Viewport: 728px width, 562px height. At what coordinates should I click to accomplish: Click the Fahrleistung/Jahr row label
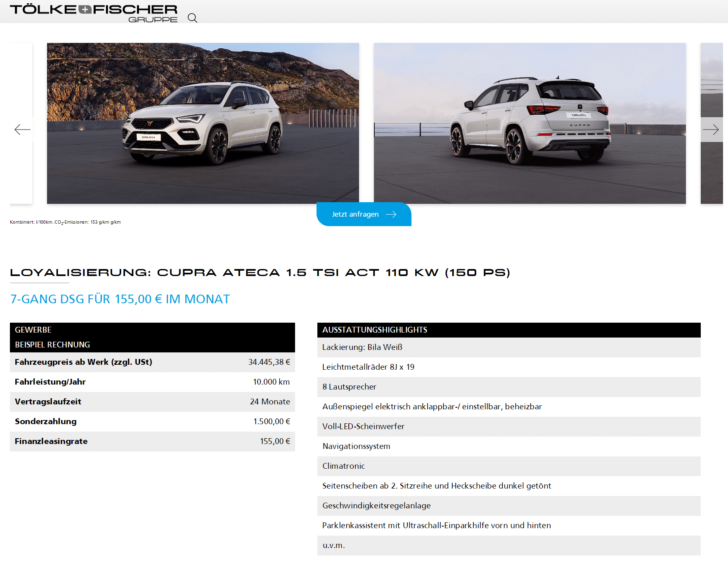50,382
